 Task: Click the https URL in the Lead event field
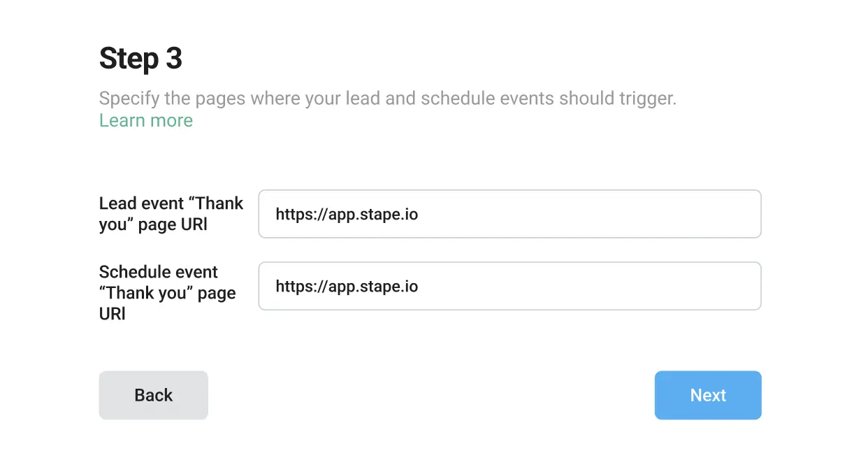pos(346,214)
